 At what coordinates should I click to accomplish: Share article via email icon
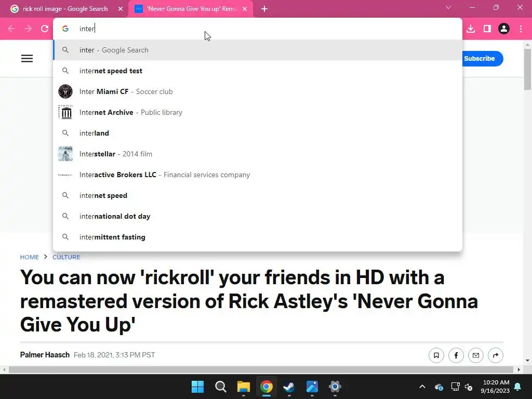[x=476, y=355]
